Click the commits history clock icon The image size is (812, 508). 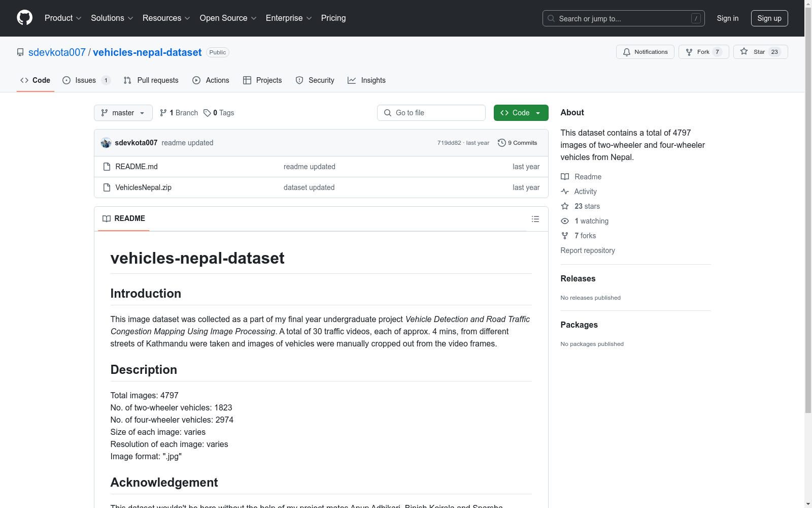coord(502,143)
